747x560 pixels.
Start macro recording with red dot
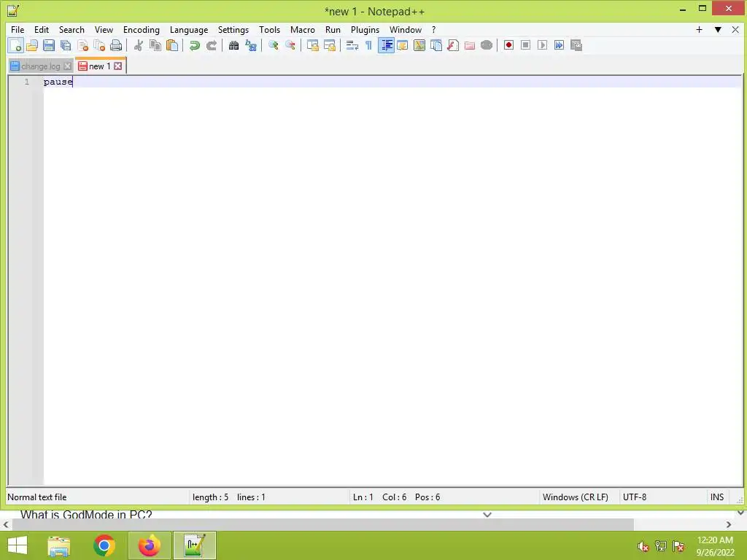[508, 45]
